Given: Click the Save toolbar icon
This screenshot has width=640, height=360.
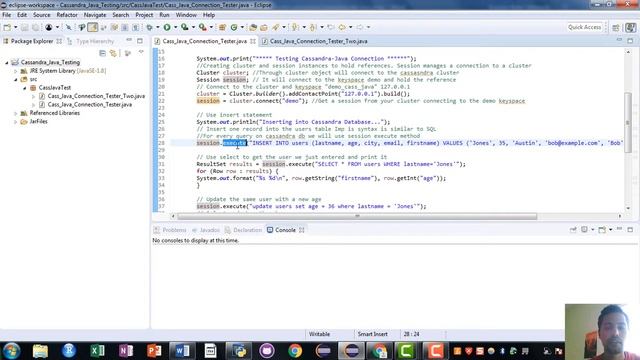Looking at the screenshot, I should (x=24, y=27).
